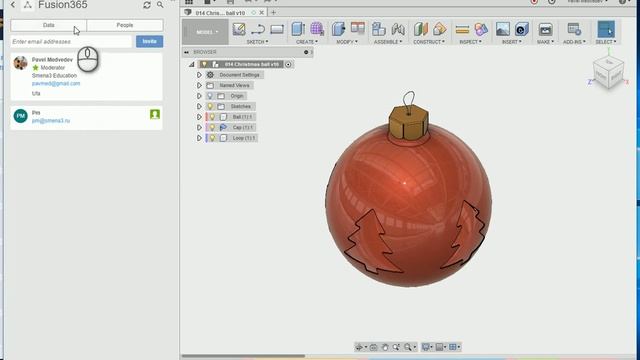
Task: Click the pm@smena3.ru email link
Action: pyautogui.click(x=51, y=121)
